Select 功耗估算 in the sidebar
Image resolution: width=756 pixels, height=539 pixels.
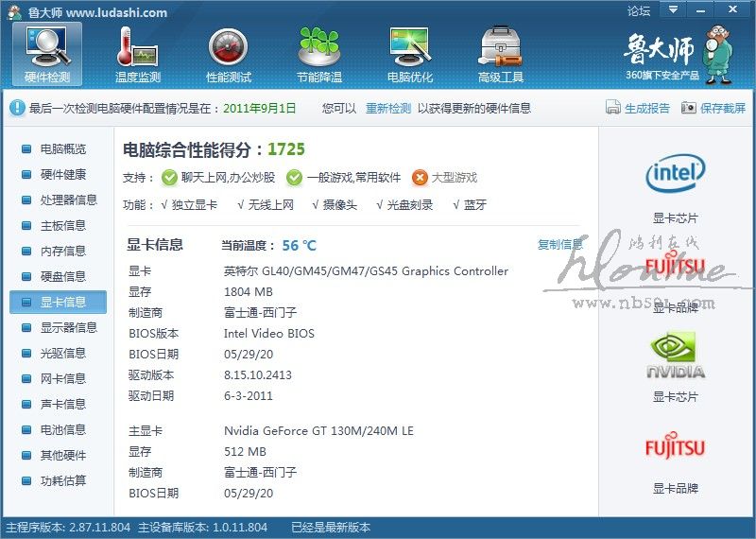tap(63, 481)
